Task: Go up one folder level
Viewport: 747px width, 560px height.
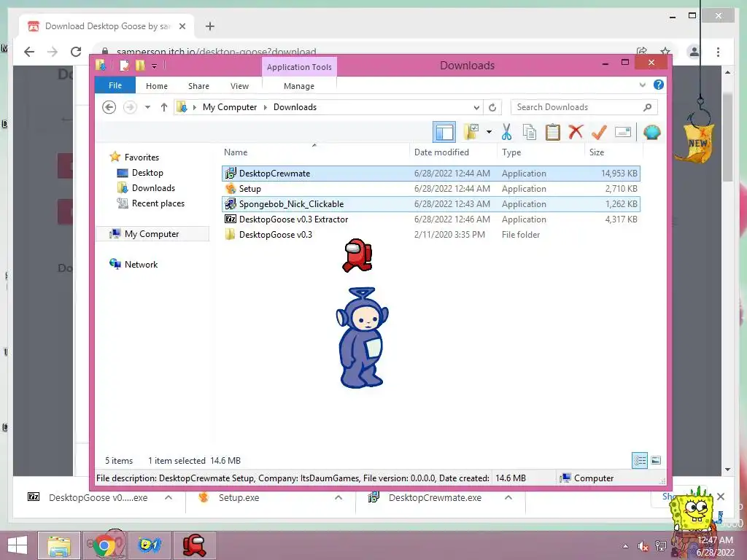Action: pyautogui.click(x=164, y=107)
